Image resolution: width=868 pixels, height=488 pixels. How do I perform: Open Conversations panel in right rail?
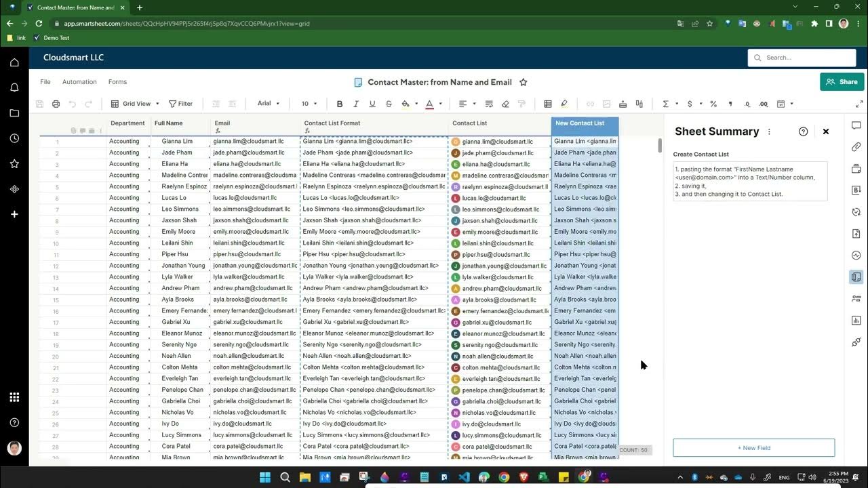(x=856, y=125)
